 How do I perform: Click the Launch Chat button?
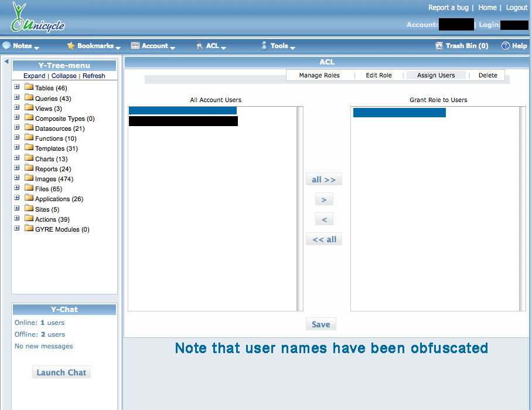(62, 372)
